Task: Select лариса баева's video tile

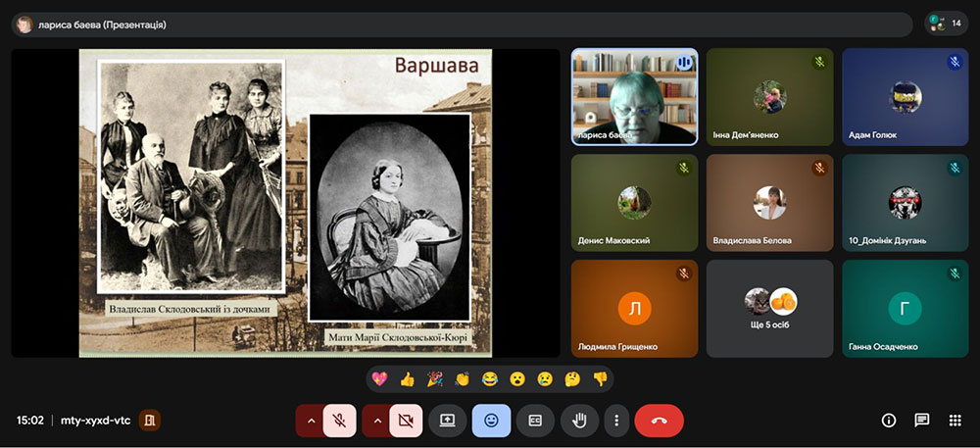Action: [x=634, y=97]
